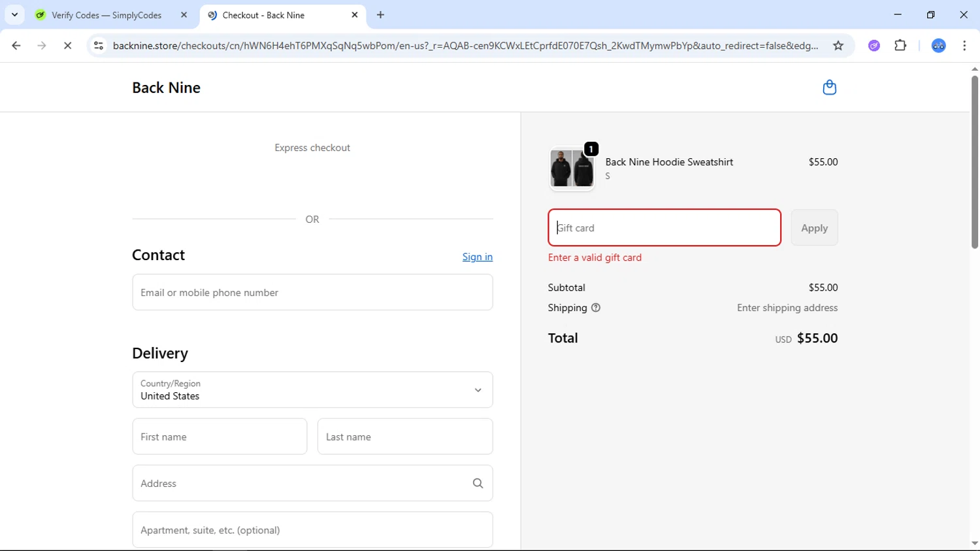Stop the page loading
The height and width of the screenshot is (551, 980).
pos(67,46)
